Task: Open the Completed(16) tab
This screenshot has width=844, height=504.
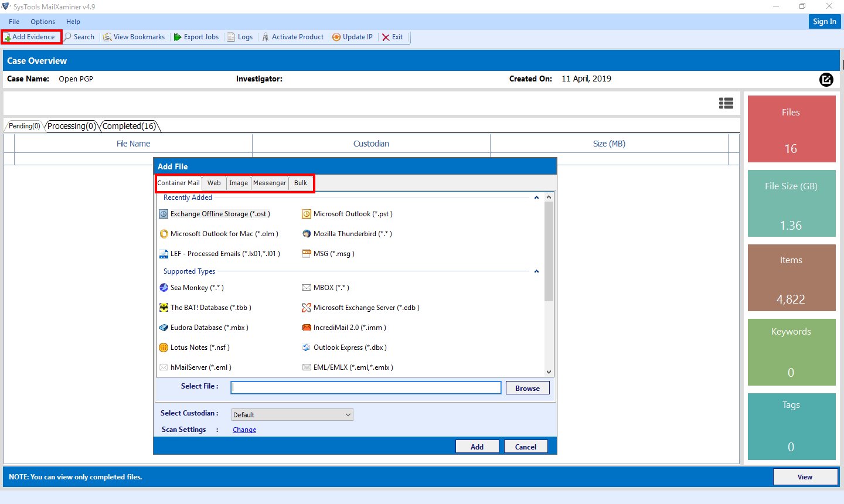Action: point(129,126)
